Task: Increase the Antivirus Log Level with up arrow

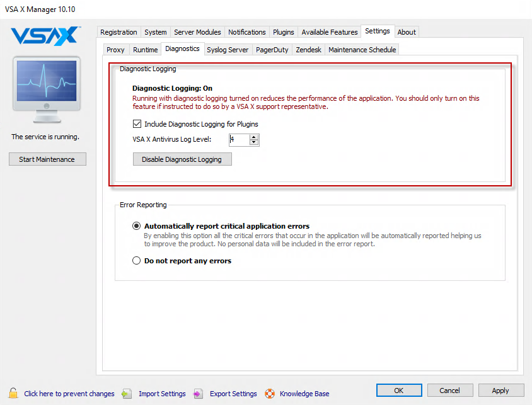Action: point(254,137)
